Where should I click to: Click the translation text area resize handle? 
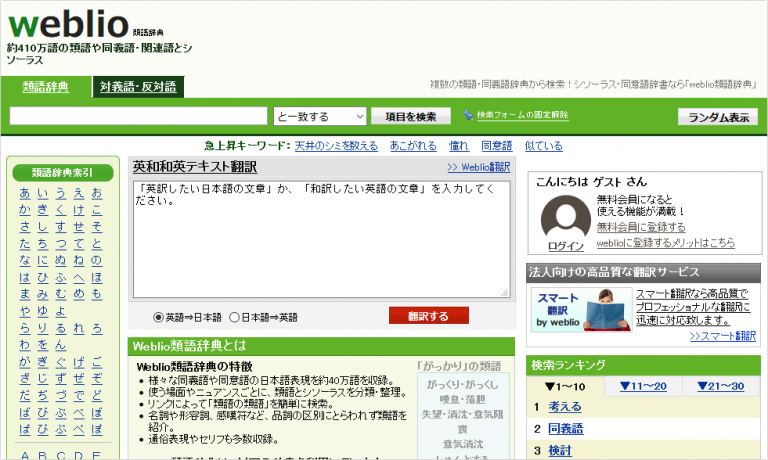point(504,292)
